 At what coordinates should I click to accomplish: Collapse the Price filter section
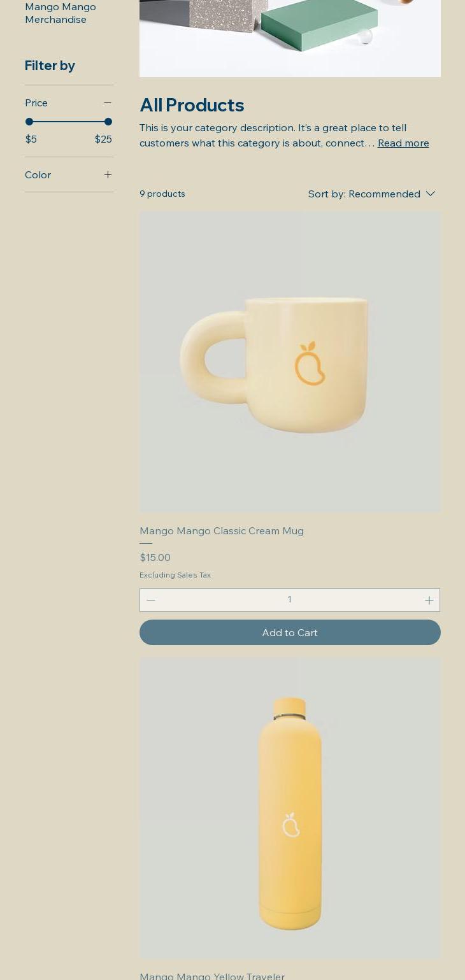click(69, 103)
